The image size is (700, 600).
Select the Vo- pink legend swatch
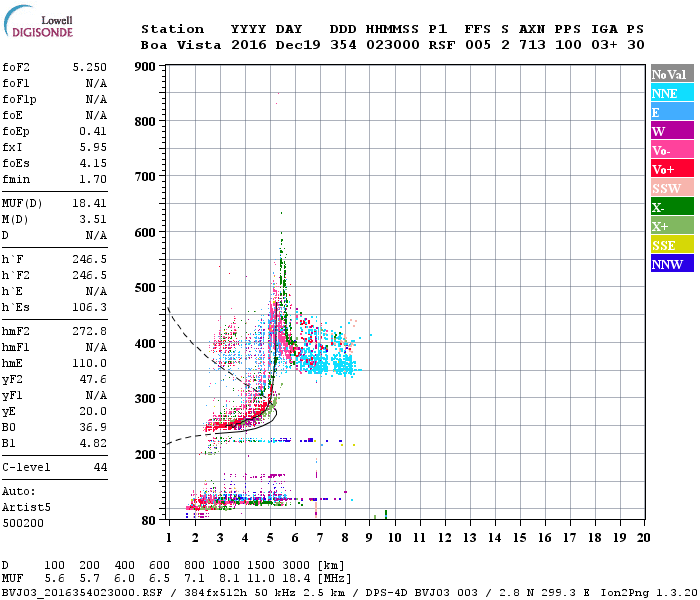tap(672, 149)
